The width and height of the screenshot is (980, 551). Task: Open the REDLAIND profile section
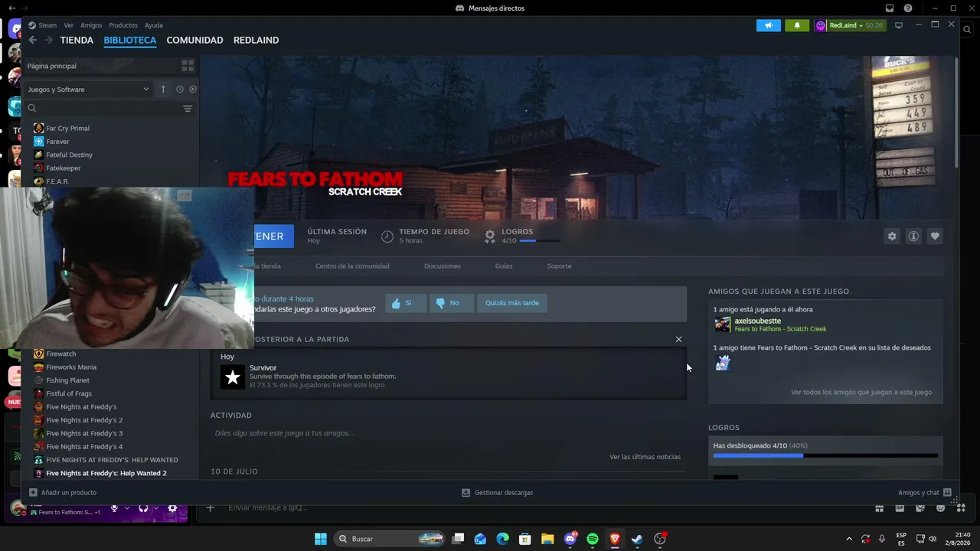(256, 40)
